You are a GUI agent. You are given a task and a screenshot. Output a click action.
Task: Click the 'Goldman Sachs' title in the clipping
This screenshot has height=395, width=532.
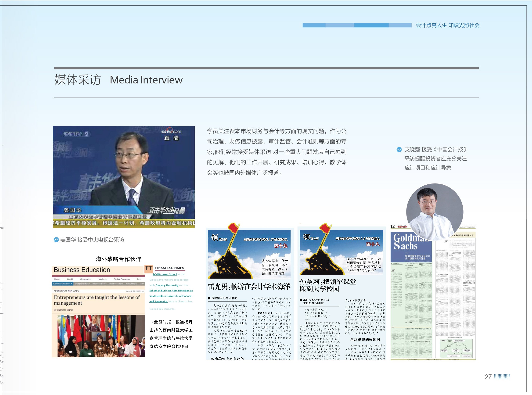(x=411, y=241)
